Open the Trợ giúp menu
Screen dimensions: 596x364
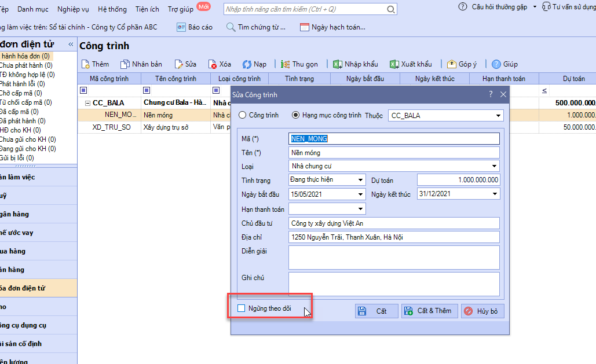coord(181,9)
